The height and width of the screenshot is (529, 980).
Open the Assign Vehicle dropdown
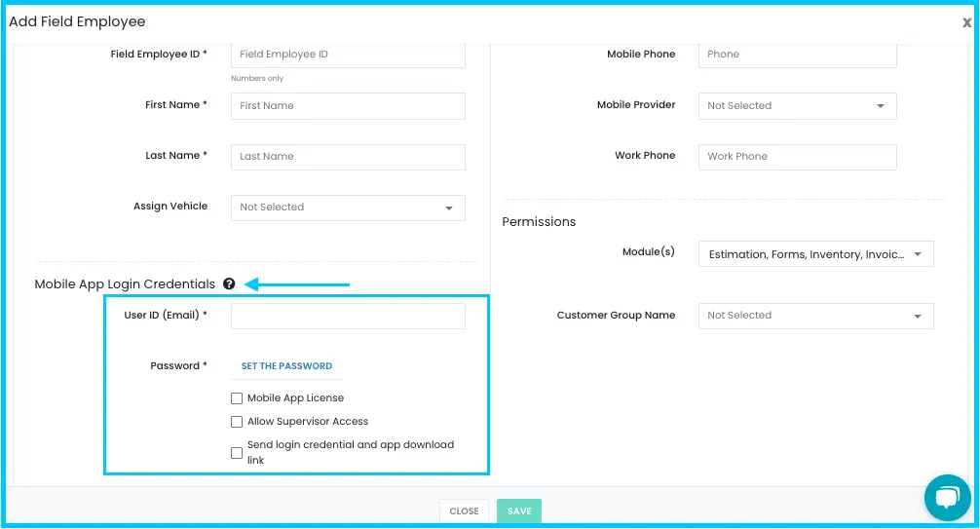tap(348, 208)
